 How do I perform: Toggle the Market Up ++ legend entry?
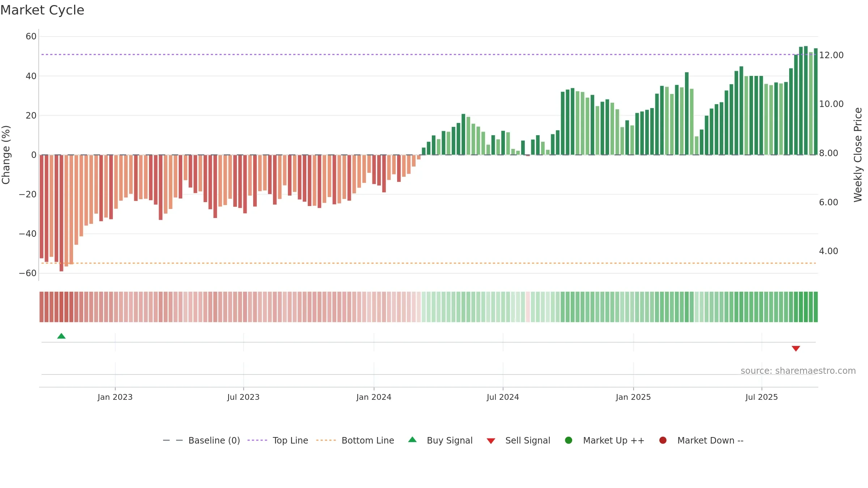(x=604, y=440)
